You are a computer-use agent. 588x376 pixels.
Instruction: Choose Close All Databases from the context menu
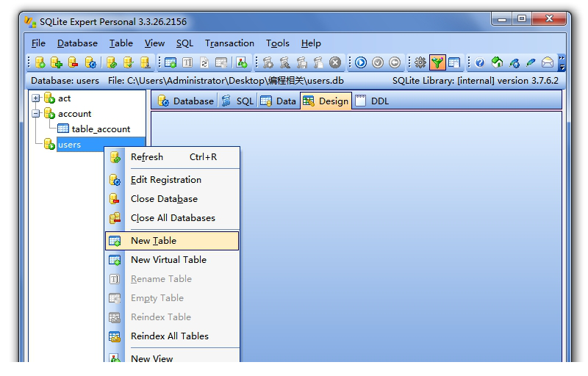pos(172,218)
